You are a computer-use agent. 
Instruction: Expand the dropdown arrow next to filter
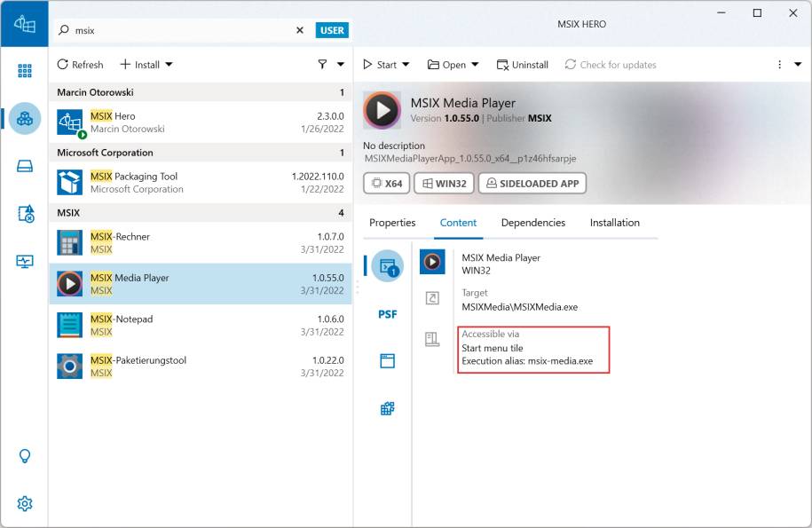(340, 64)
